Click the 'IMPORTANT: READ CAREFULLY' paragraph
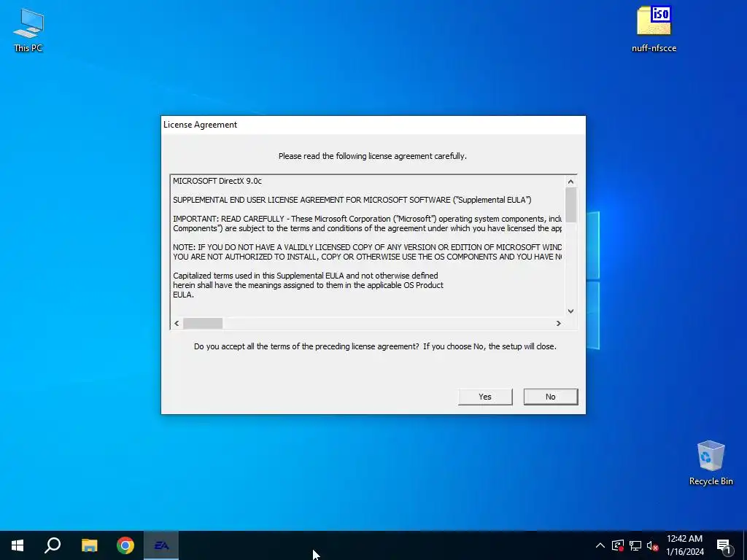Viewport: 747px width, 560px height. click(x=368, y=224)
